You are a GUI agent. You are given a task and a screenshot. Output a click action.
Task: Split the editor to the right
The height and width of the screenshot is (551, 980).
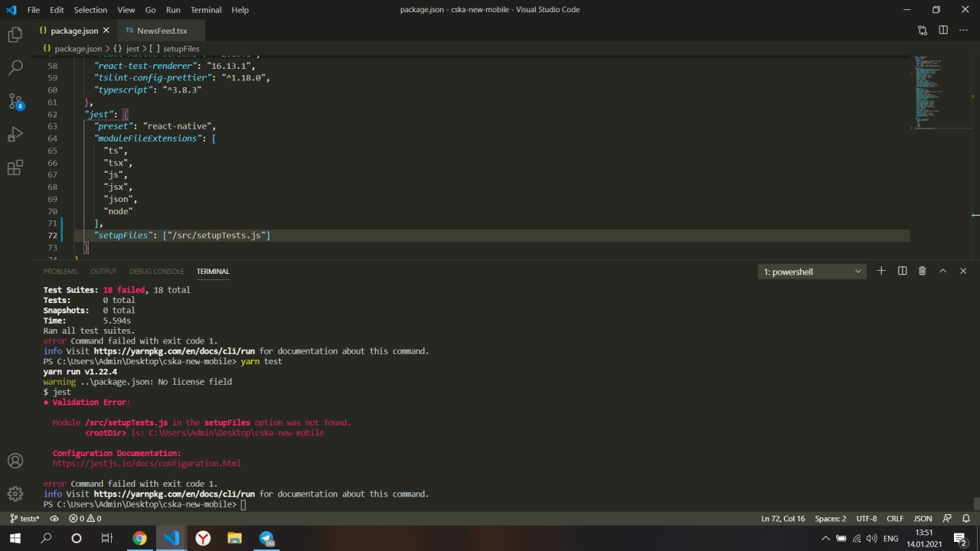(943, 31)
